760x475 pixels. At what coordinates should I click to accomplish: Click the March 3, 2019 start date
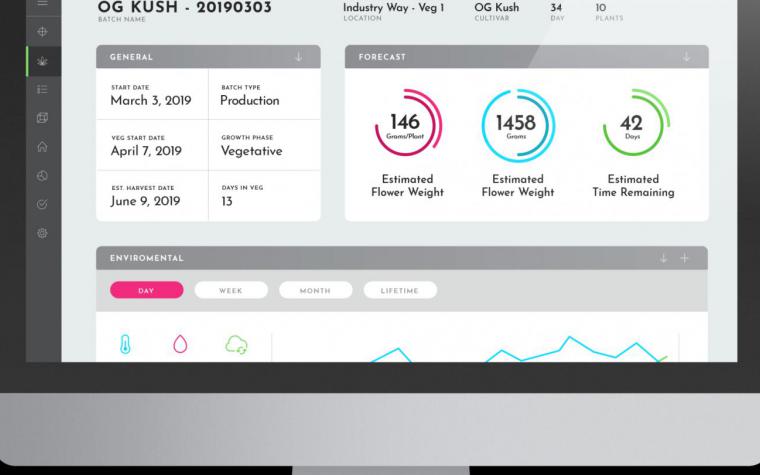pos(151,100)
